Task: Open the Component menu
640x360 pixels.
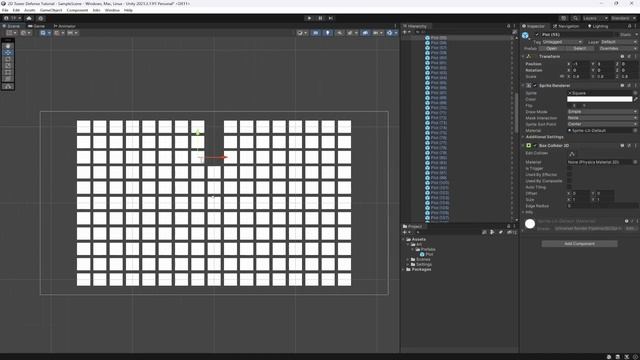Action: click(77, 10)
